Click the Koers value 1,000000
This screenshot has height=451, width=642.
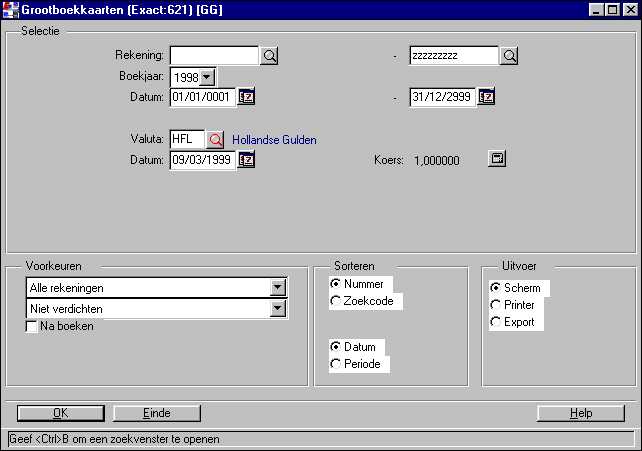coord(436,161)
